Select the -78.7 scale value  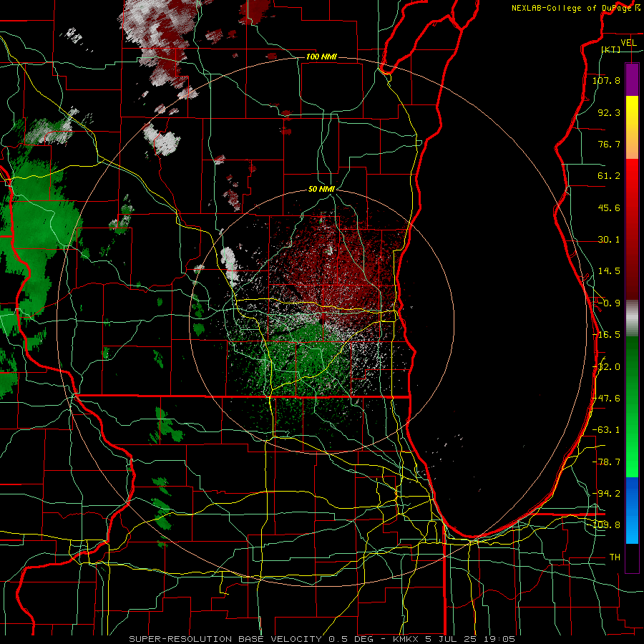coord(606,462)
